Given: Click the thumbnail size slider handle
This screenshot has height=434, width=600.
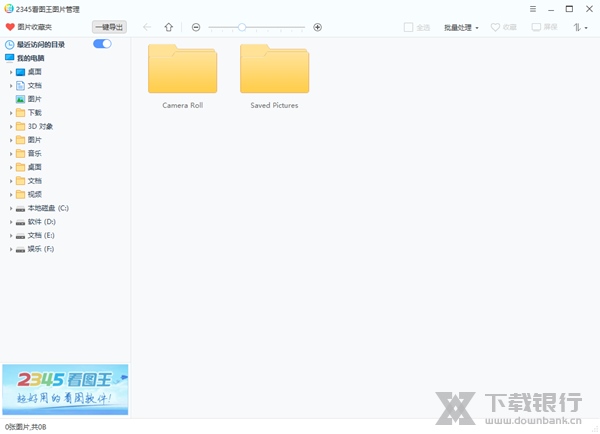Looking at the screenshot, I should (242, 27).
